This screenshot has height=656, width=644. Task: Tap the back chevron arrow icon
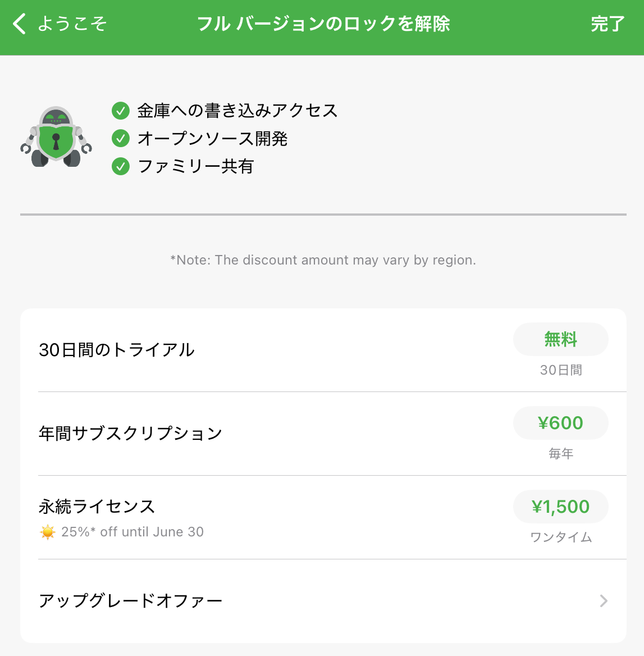(x=19, y=24)
